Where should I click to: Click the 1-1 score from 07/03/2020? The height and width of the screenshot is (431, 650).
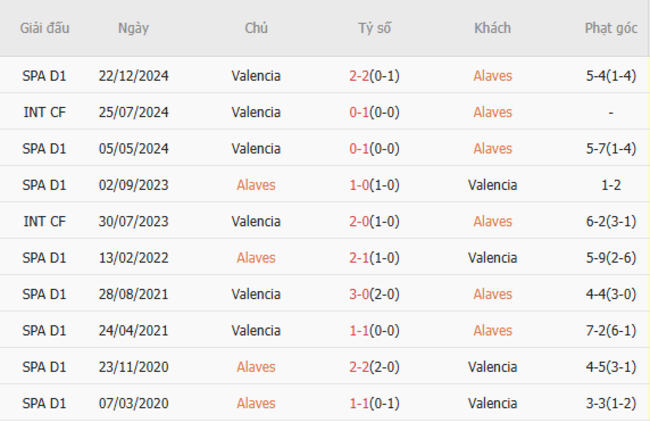[359, 403]
